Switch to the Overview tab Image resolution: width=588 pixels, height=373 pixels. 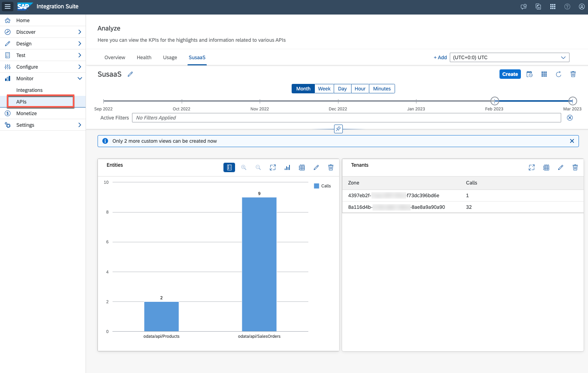[115, 57]
